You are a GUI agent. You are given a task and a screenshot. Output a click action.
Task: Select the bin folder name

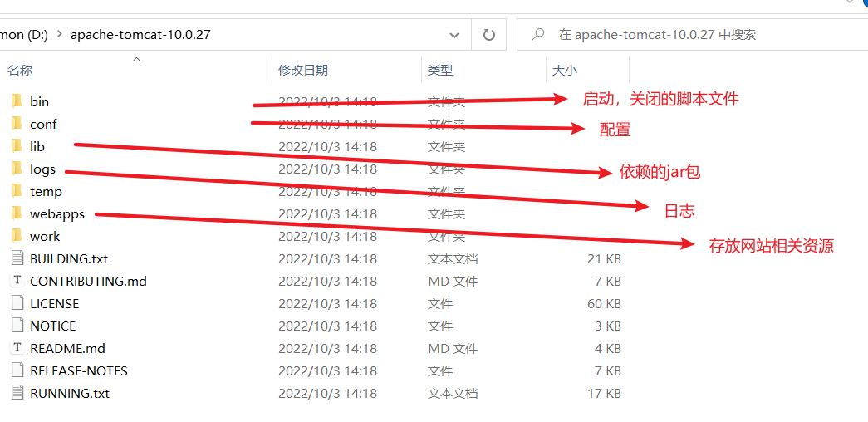39,102
